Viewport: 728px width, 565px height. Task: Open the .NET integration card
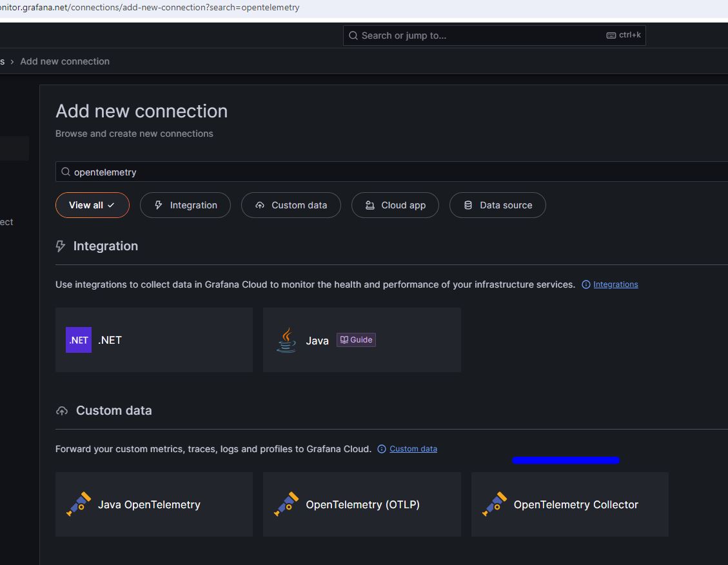click(x=154, y=340)
